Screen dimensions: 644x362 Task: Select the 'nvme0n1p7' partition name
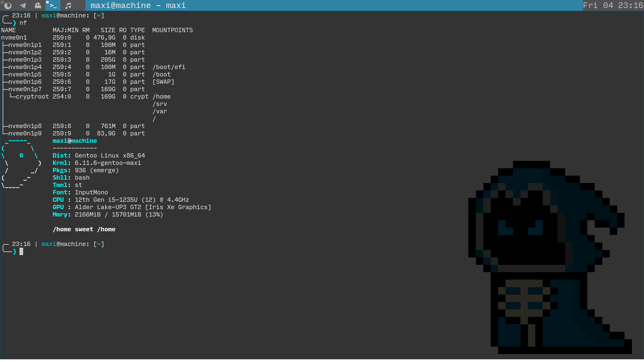click(25, 89)
